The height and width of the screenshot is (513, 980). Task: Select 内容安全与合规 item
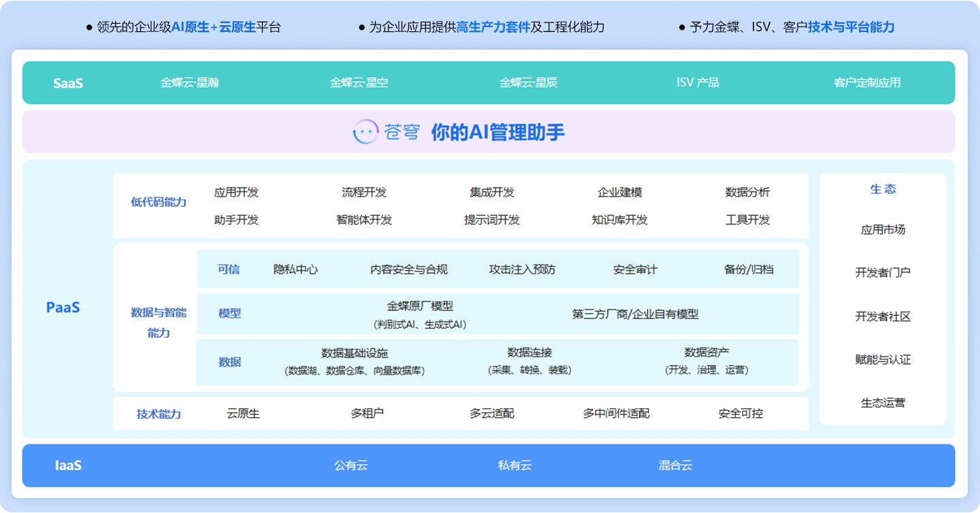coord(409,269)
